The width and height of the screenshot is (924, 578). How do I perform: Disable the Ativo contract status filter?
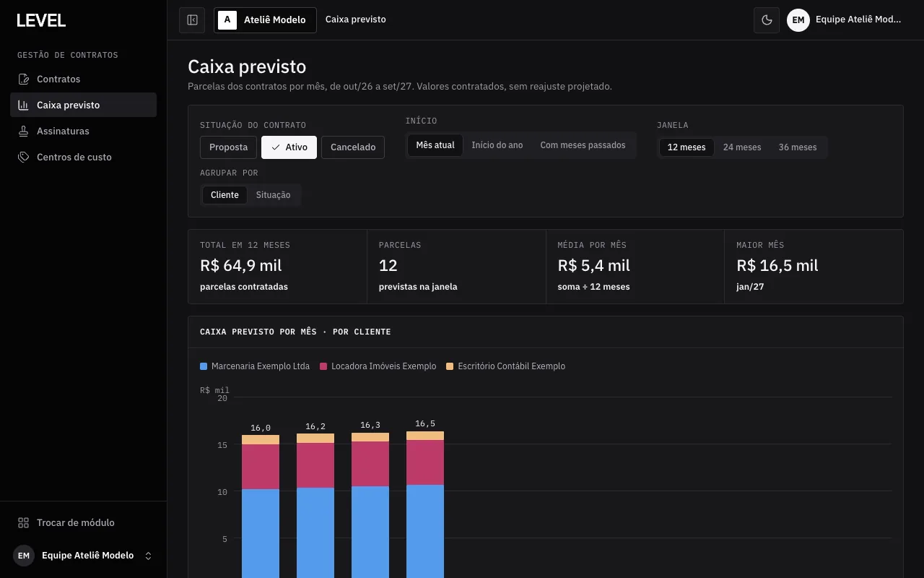(289, 147)
